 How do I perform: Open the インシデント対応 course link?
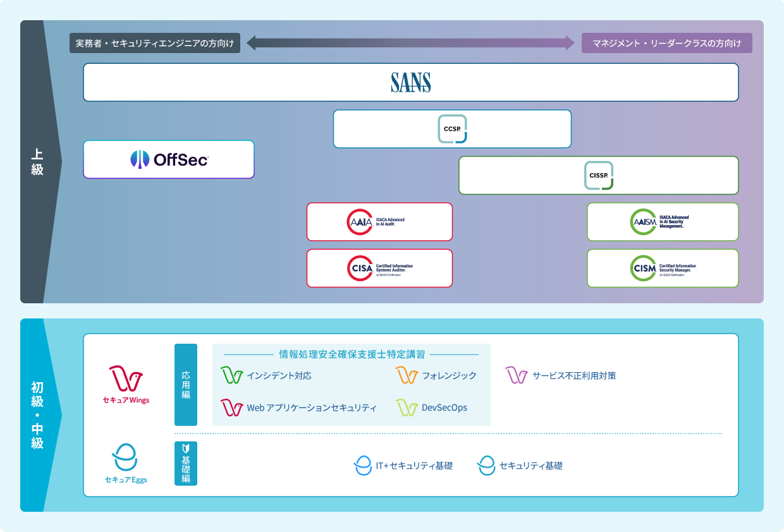tap(279, 375)
